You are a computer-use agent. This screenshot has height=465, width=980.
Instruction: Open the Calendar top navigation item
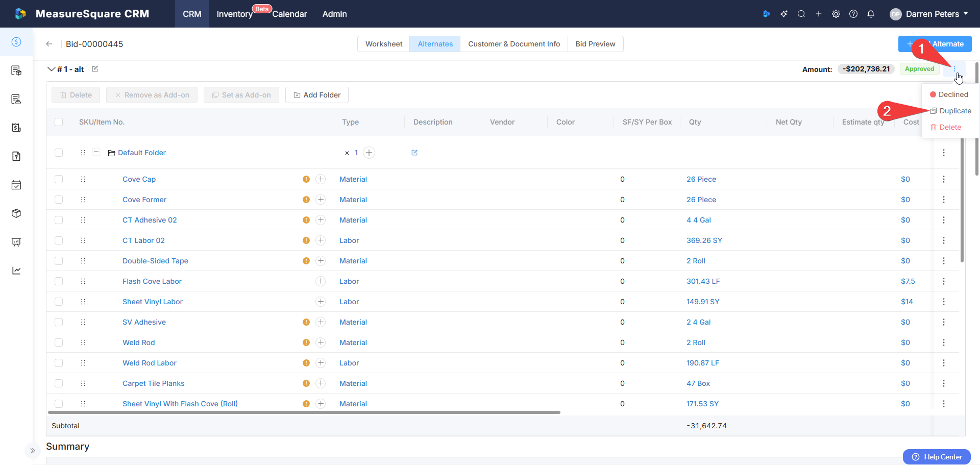click(x=289, y=14)
